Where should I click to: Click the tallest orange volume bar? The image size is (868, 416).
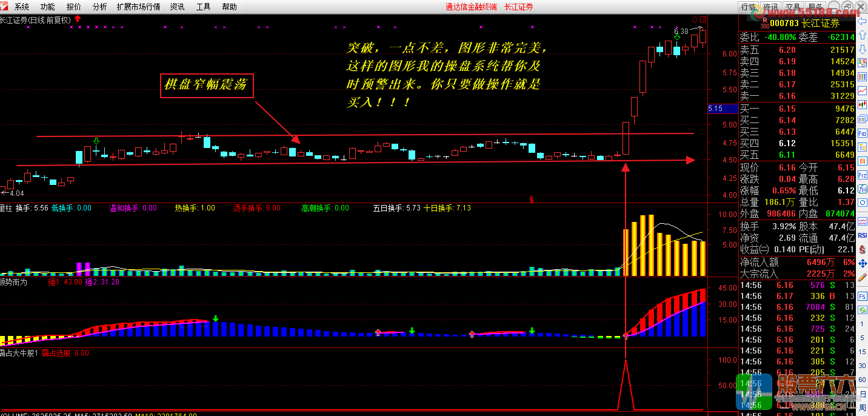(x=651, y=245)
